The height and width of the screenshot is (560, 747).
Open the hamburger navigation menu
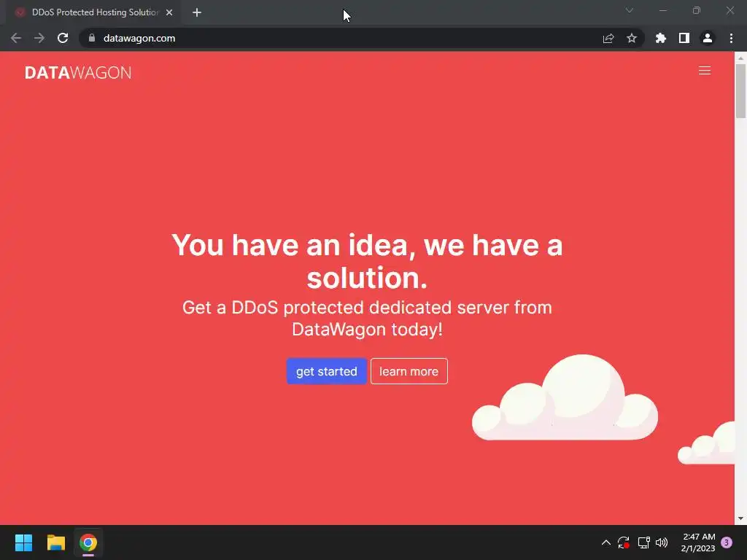click(x=704, y=71)
